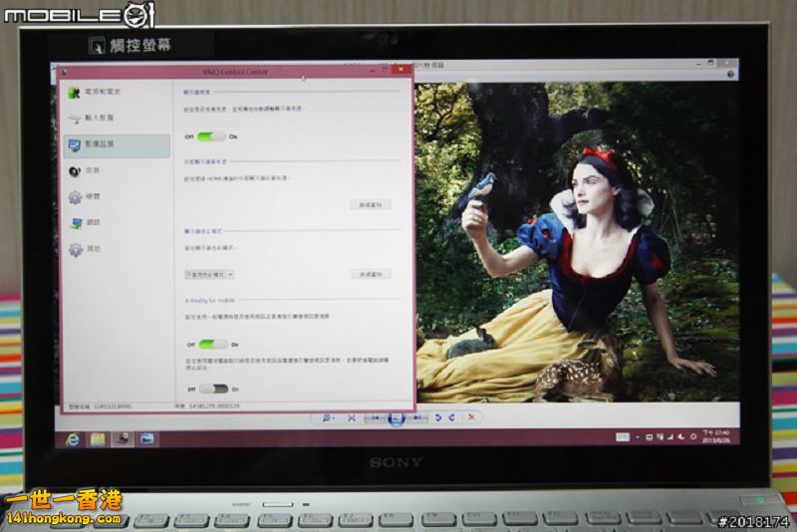Rotate photo counterclockwise in Photo Viewer

(438, 417)
